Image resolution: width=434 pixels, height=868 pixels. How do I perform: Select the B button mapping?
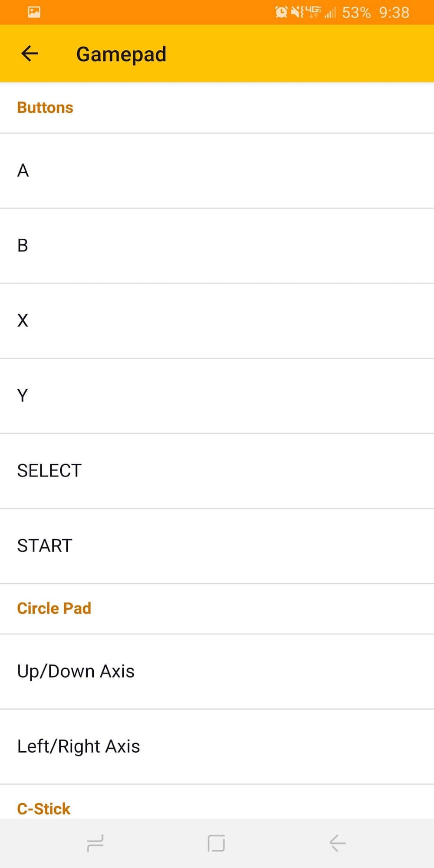pyautogui.click(x=217, y=246)
